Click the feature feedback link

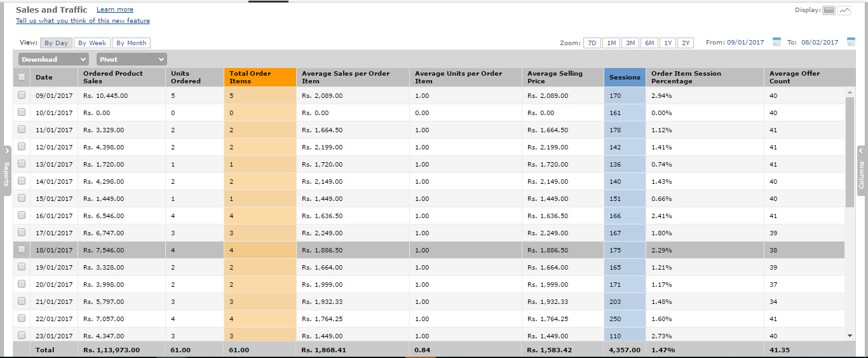(x=83, y=21)
